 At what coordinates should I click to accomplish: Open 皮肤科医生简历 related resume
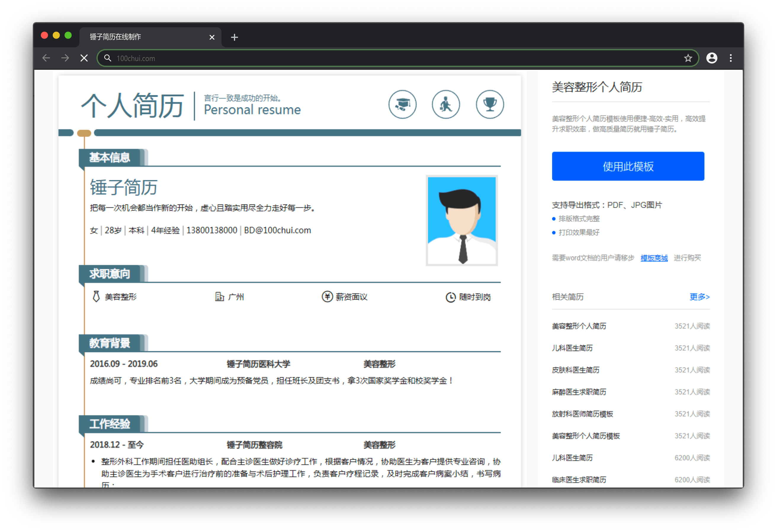[575, 370]
